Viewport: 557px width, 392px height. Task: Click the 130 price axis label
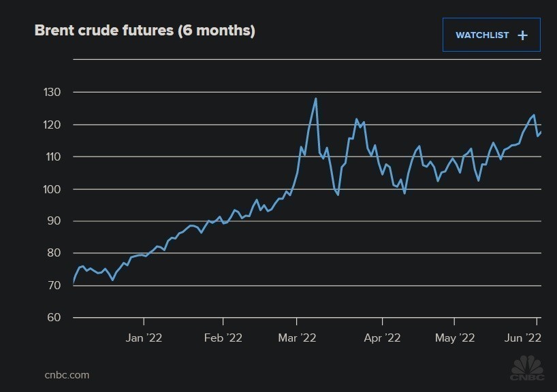[x=52, y=93]
